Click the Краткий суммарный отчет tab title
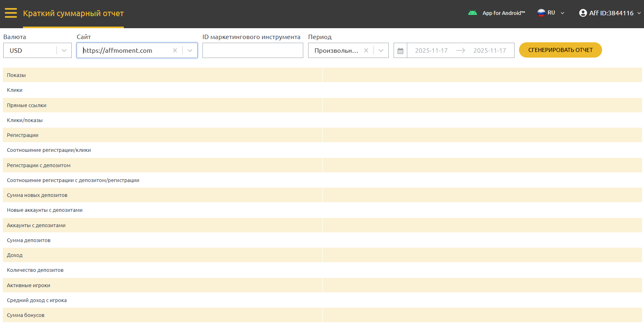This screenshot has height=325, width=644. (73, 13)
